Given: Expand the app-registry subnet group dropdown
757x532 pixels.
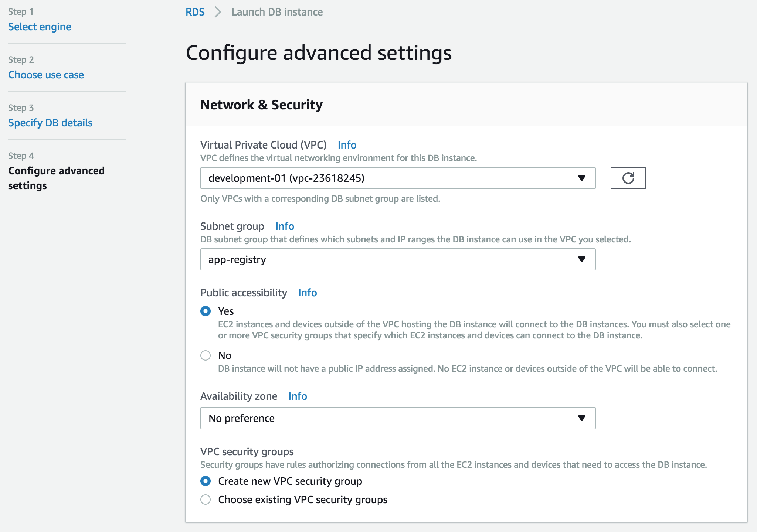Looking at the screenshot, I should coord(397,259).
